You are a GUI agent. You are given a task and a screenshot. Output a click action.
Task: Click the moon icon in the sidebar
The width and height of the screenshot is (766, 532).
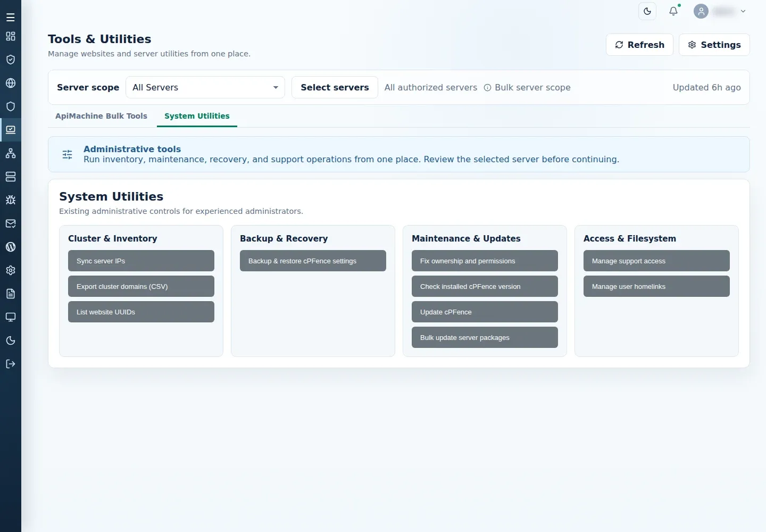click(11, 340)
